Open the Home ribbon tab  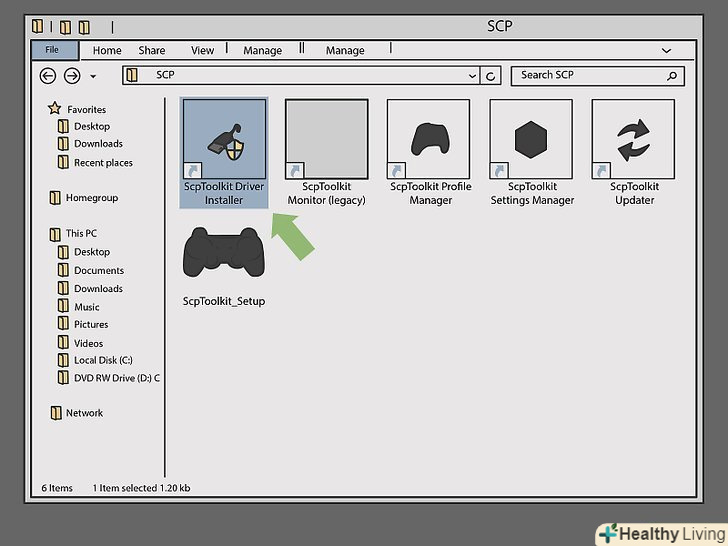click(107, 50)
